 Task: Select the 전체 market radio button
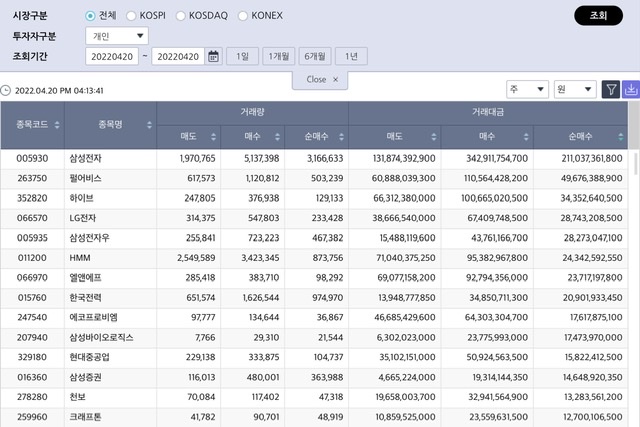(x=91, y=16)
